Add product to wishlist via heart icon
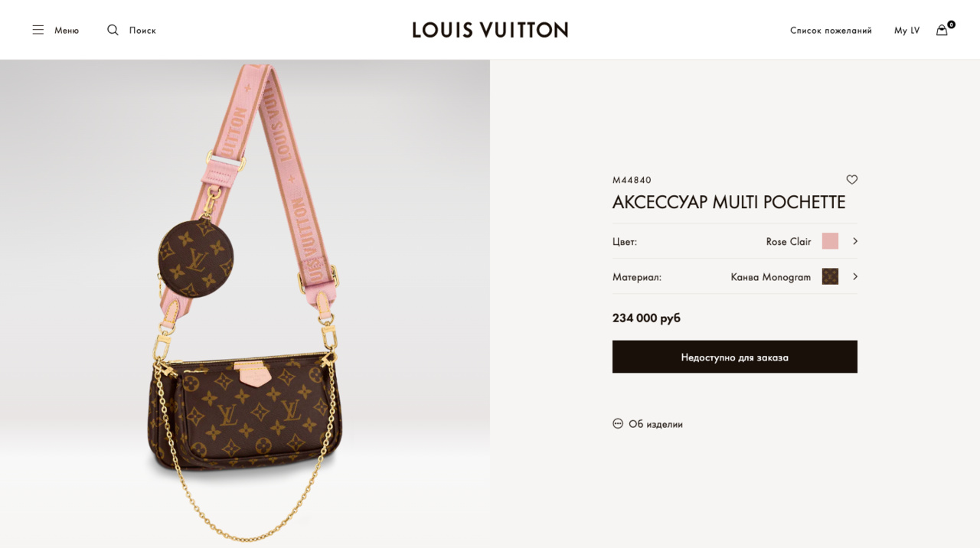980x548 pixels. pyautogui.click(x=851, y=180)
